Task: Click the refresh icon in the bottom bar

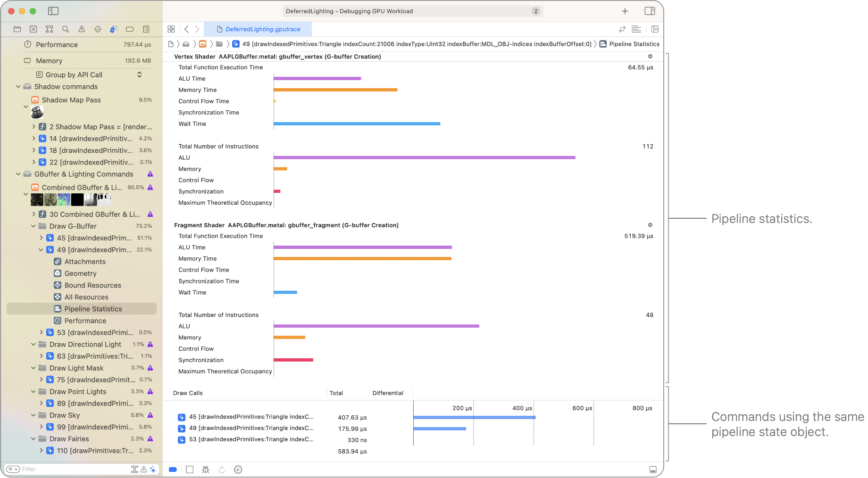Action: click(222, 470)
